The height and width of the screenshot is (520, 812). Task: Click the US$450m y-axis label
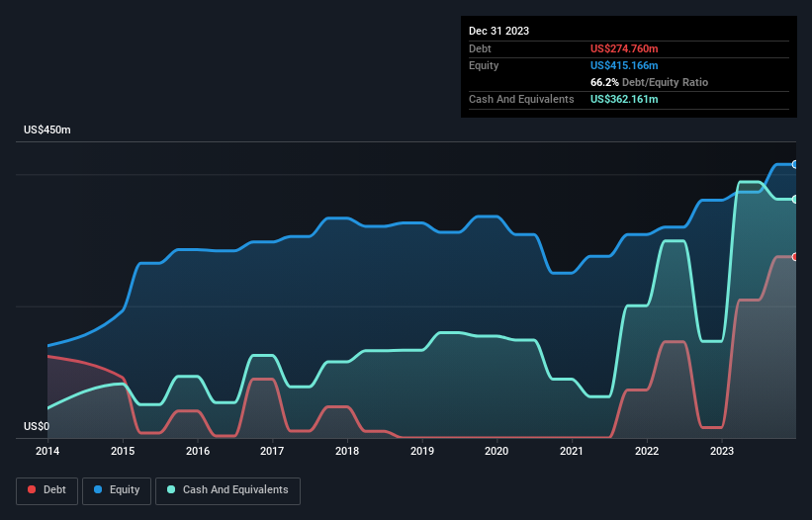coord(47,130)
